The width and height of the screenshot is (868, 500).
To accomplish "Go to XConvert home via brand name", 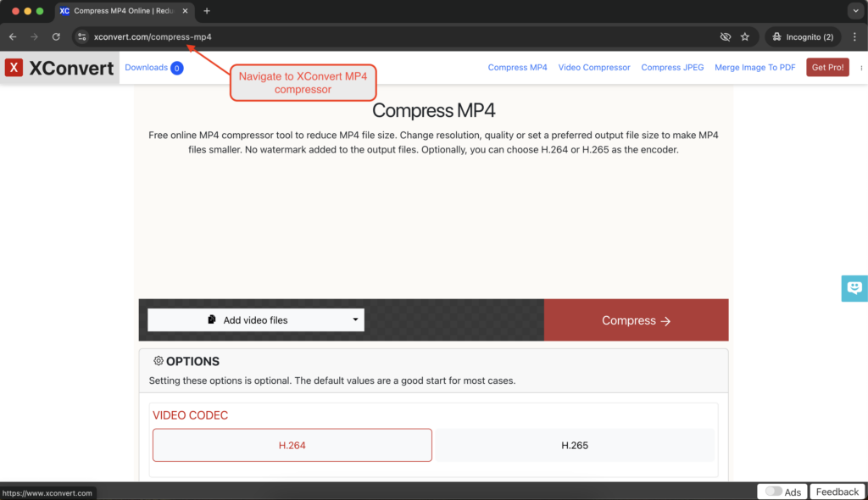I will (x=71, y=68).
